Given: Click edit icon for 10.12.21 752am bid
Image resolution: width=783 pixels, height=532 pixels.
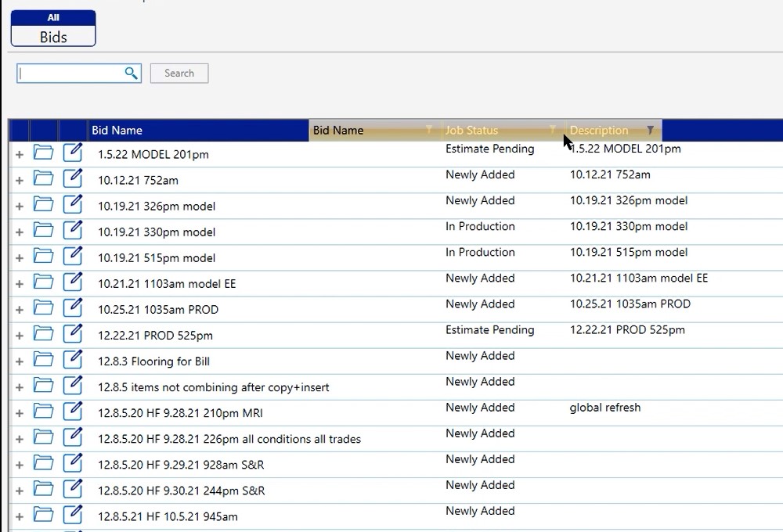Looking at the screenshot, I should 72,180.
